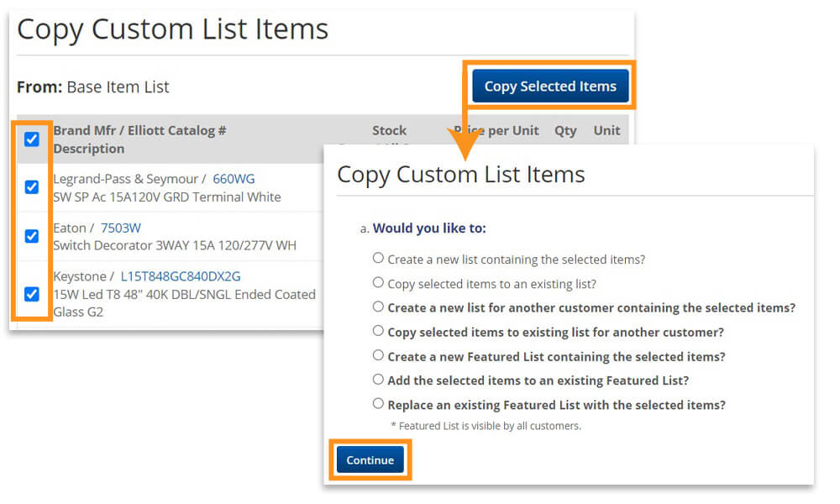Select 'Create a new list containing the selected items'

[x=378, y=258]
